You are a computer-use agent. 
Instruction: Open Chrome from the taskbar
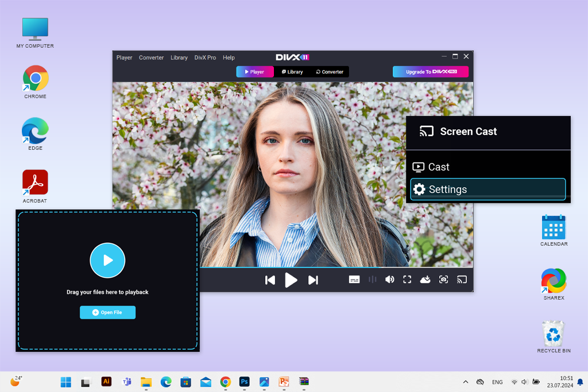(x=225, y=382)
